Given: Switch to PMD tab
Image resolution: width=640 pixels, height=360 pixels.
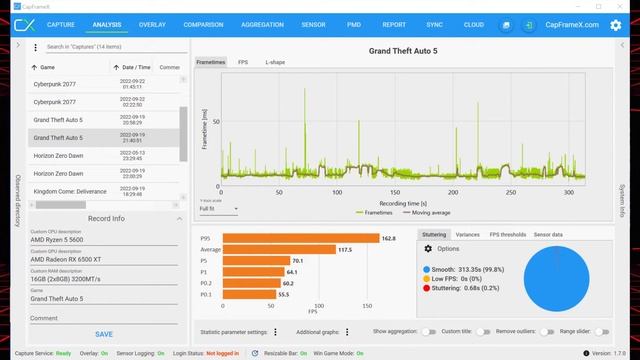Looking at the screenshot, I should pos(354,25).
